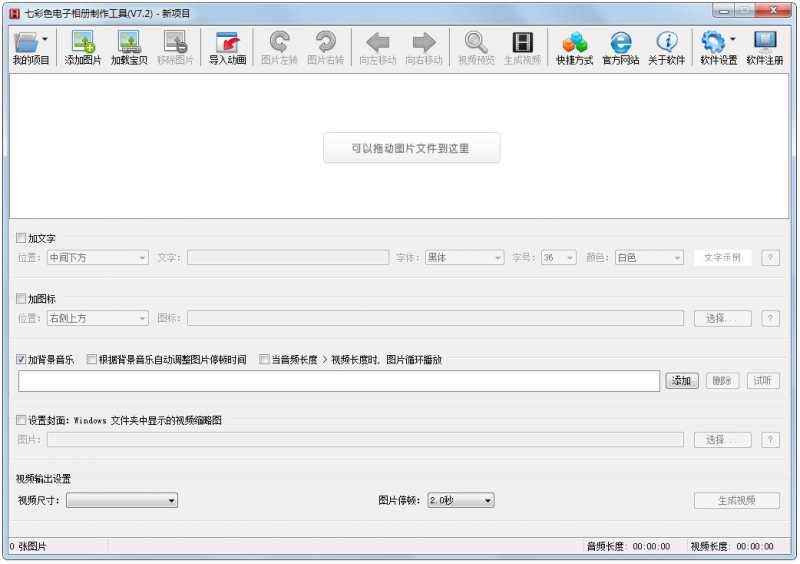Open dropdown arrow beside 我的项目 icon
800x564 pixels.
pyautogui.click(x=45, y=40)
